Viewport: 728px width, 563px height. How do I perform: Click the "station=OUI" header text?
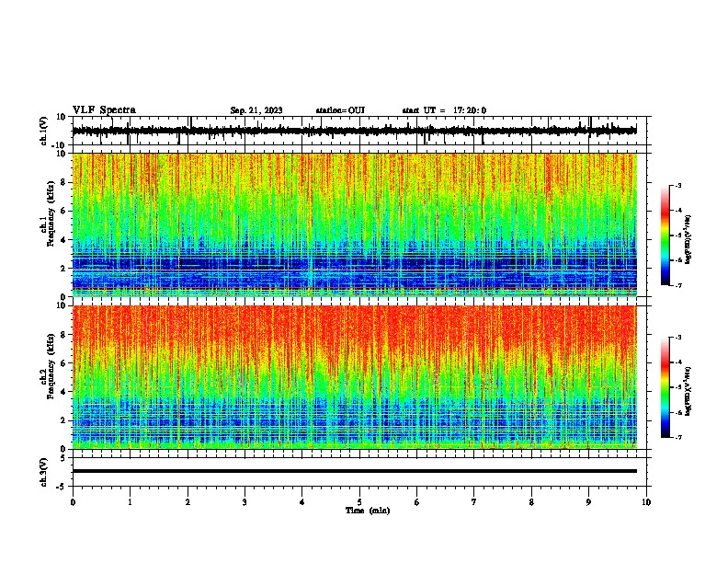tap(340, 110)
